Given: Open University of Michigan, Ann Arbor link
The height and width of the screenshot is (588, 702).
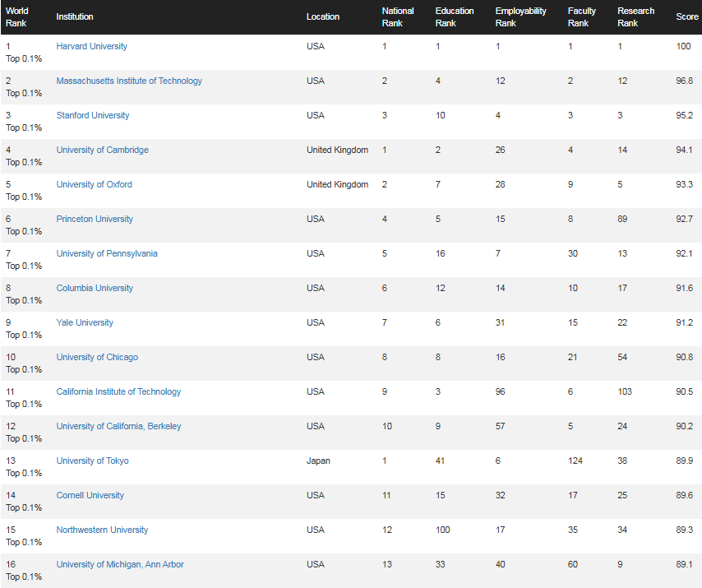Looking at the screenshot, I should 120,564.
